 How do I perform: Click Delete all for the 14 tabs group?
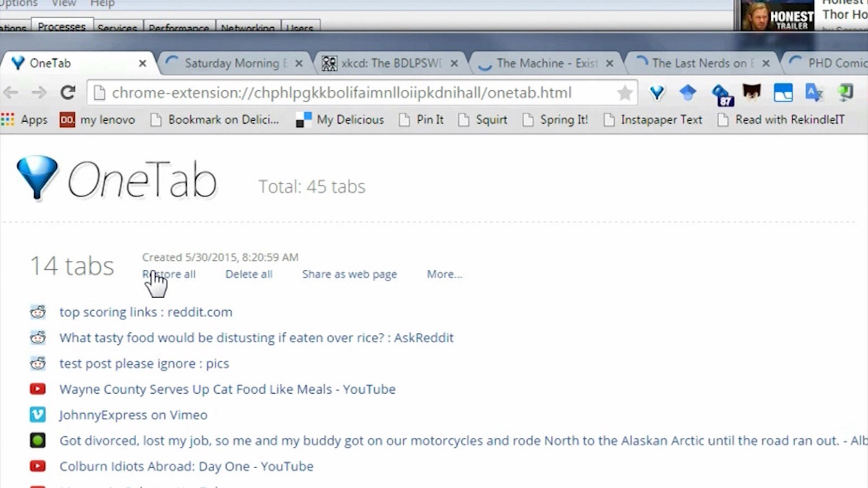[248, 274]
